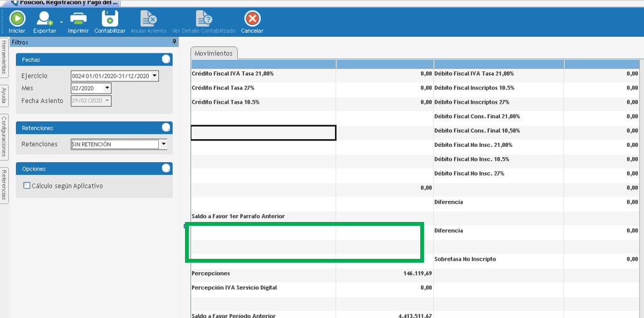Switch to the Movimientos tab
Screen dimensions: 644x318
(x=214, y=53)
